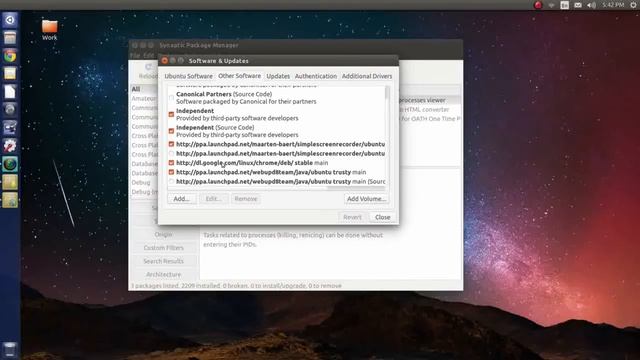Open the system gear menu in top panel
The height and width of the screenshot is (360, 640).
633,5
